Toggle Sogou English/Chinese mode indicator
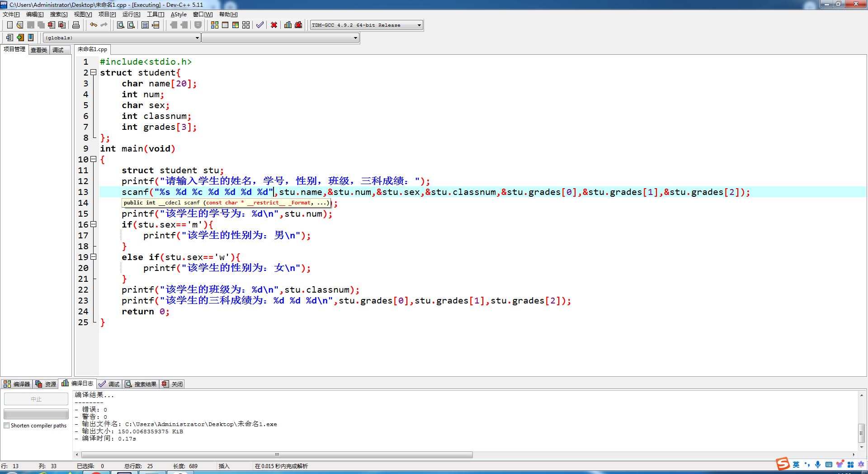 pos(796,465)
